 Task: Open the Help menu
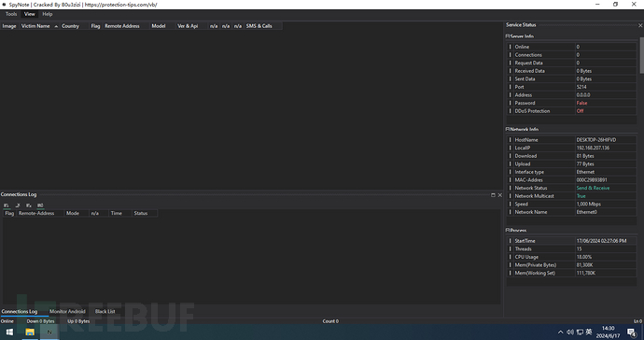tap(48, 14)
